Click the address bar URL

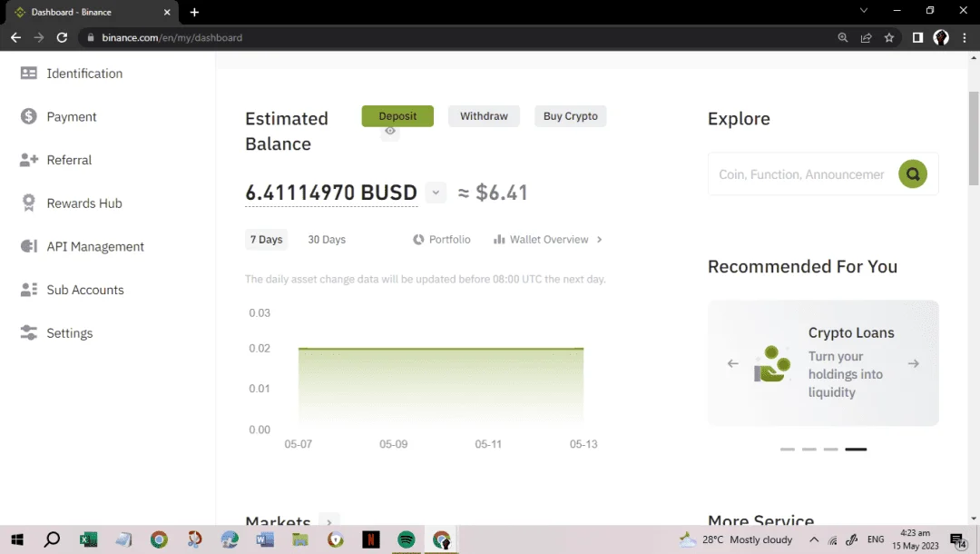click(x=171, y=37)
